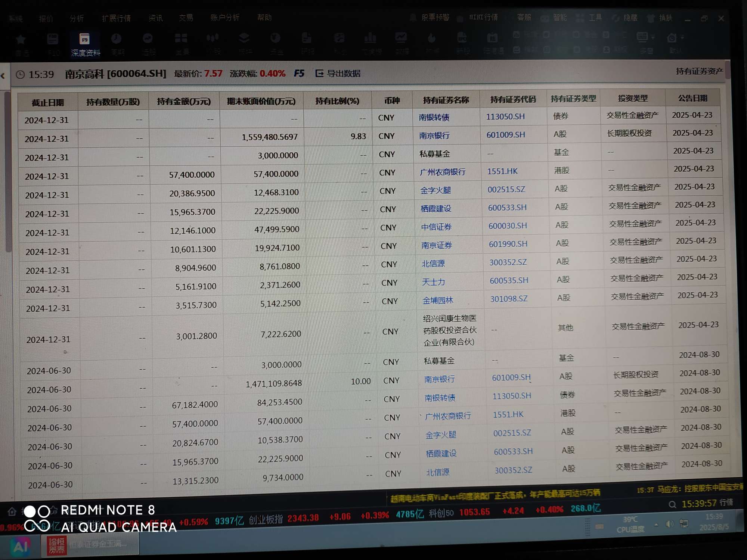
Task: Open the 广州农商银行 link in 2024-12-31 rows
Action: coord(443,172)
